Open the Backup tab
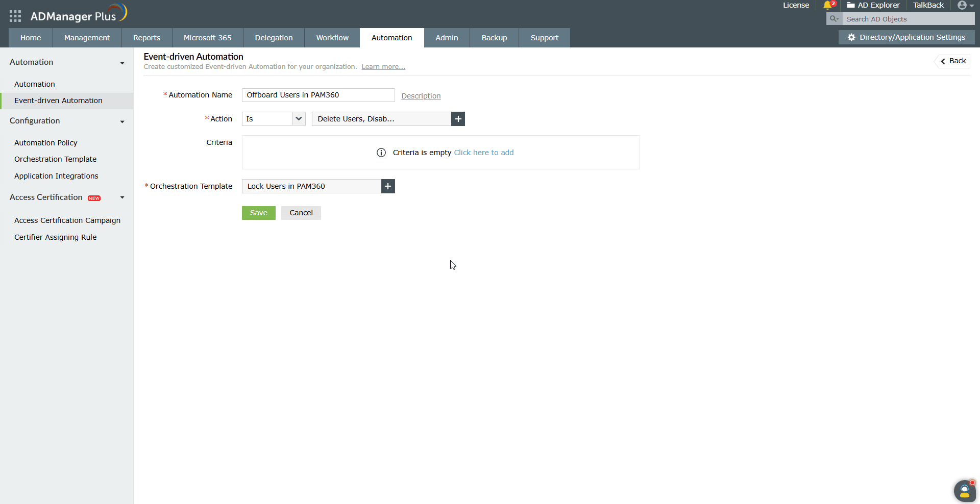This screenshot has height=504, width=980. (x=495, y=38)
